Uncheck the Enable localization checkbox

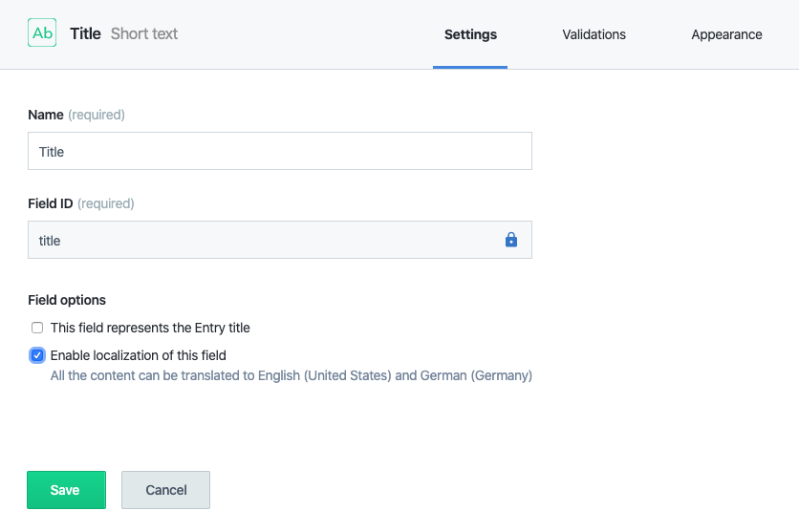[x=37, y=356]
